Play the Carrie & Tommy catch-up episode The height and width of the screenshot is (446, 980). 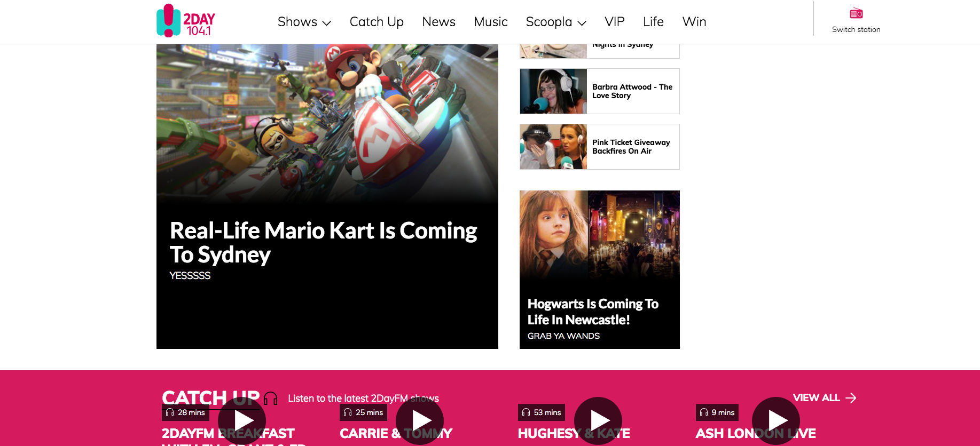pos(420,420)
